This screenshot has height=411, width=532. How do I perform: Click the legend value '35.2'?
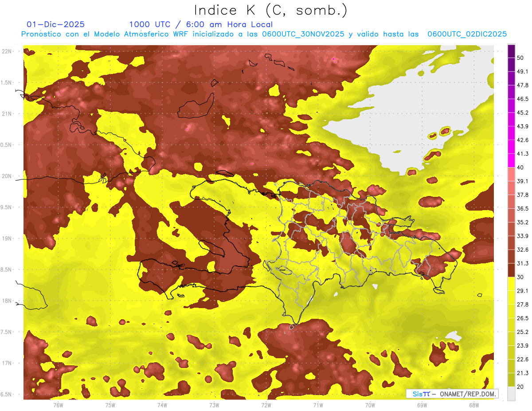(x=523, y=222)
